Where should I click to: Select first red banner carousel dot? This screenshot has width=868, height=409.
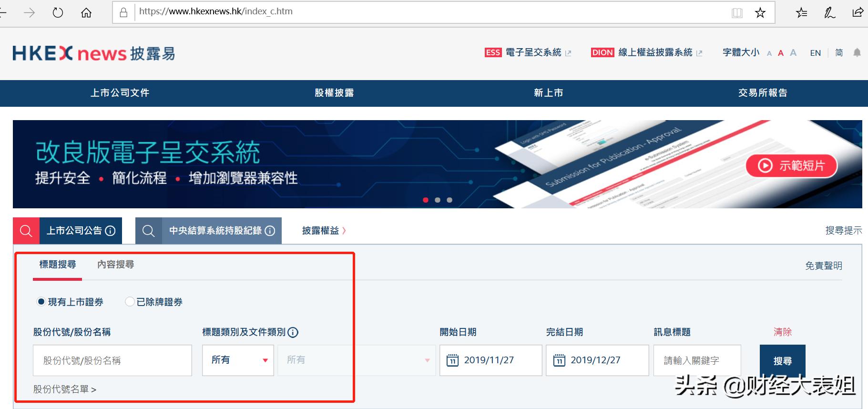(x=426, y=200)
